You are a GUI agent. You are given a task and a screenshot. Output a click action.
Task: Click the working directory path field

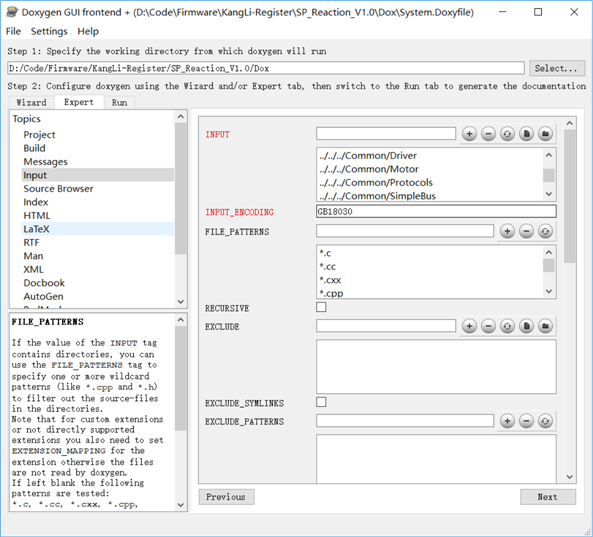pyautogui.click(x=266, y=68)
